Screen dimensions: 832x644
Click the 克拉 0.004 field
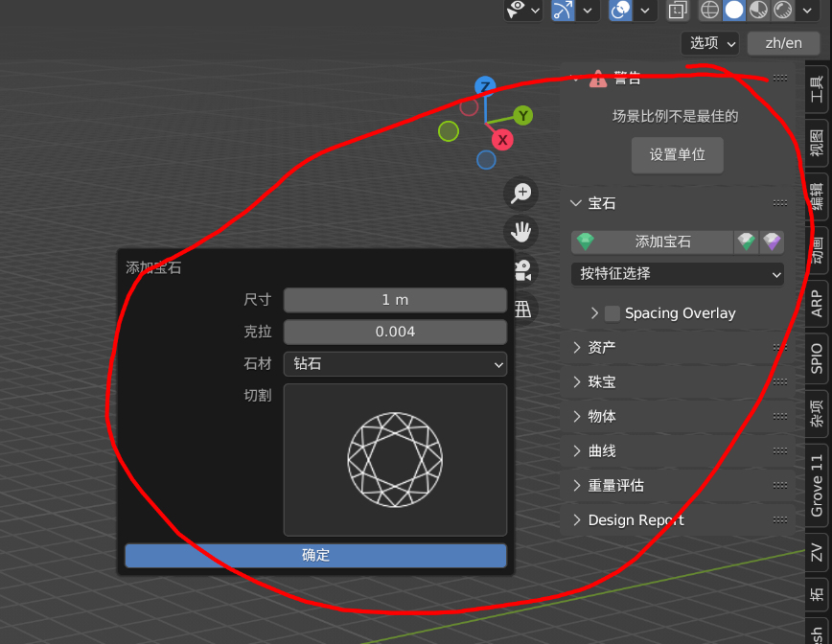coord(395,333)
